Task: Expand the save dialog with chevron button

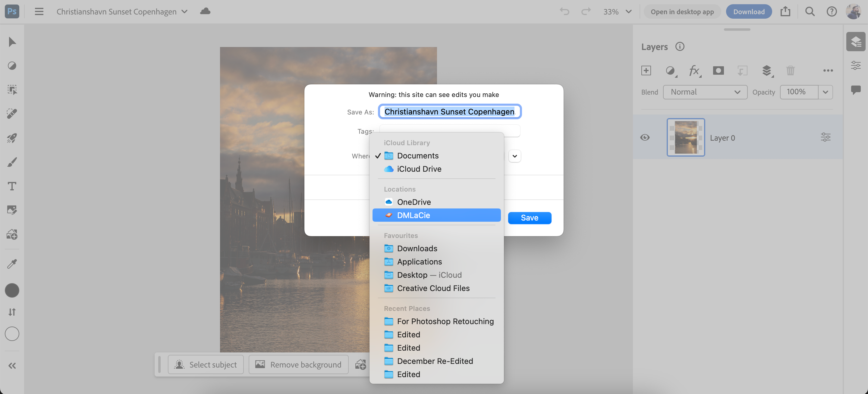Action: click(514, 156)
